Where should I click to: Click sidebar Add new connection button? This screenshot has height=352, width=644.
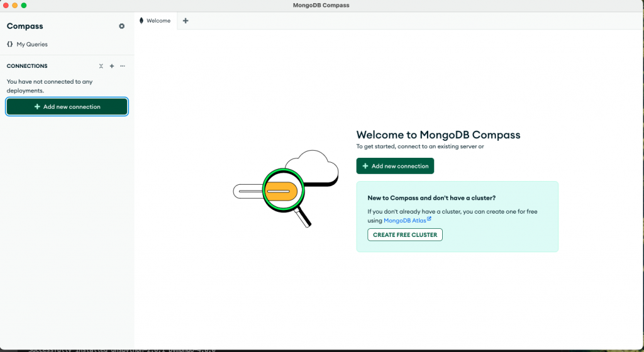(67, 107)
